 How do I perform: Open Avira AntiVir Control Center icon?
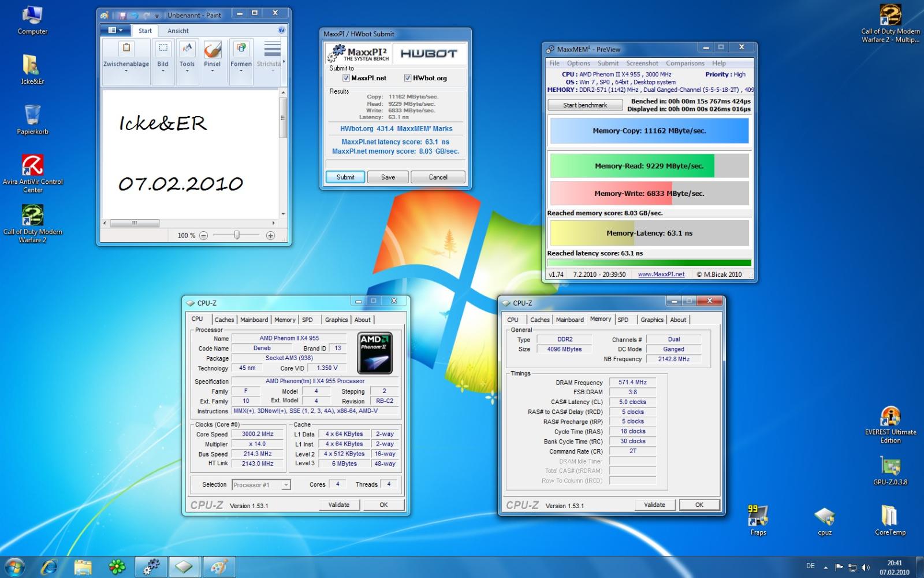[x=32, y=173]
